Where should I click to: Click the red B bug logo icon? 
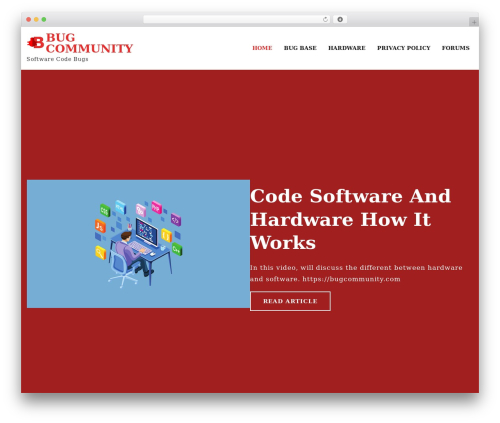coord(36,42)
